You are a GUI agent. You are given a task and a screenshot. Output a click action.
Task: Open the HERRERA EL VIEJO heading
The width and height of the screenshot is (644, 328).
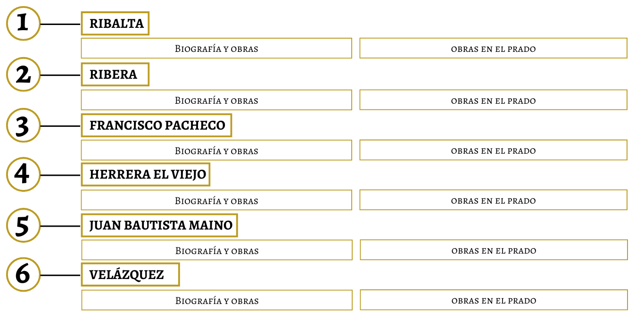click(146, 175)
